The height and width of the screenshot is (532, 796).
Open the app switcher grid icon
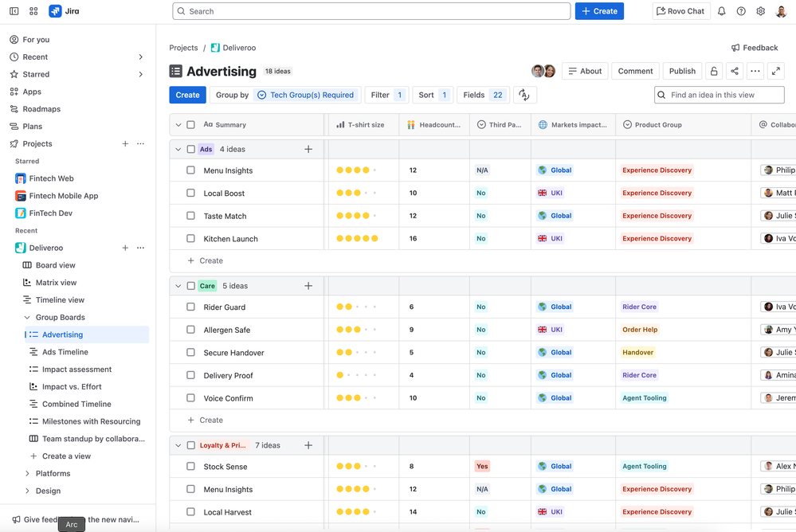tap(33, 11)
